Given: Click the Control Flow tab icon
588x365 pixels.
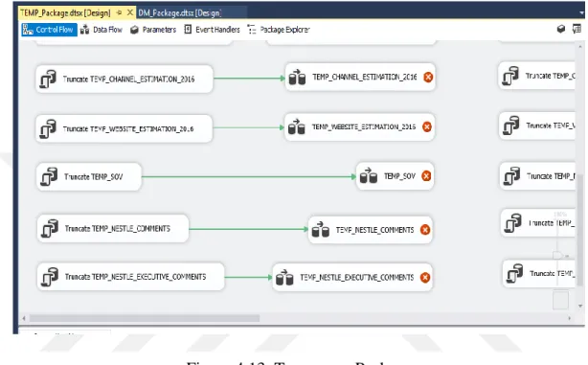Looking at the screenshot, I should click(x=28, y=30).
